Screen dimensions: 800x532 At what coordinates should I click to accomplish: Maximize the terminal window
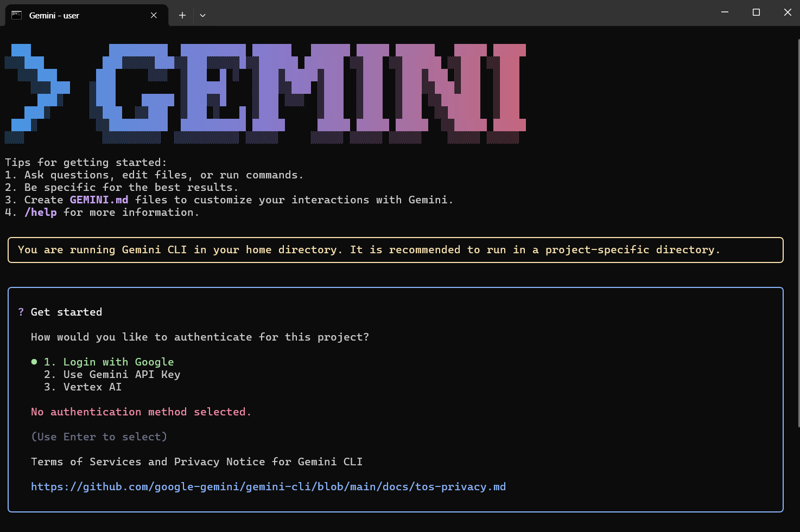pyautogui.click(x=756, y=12)
